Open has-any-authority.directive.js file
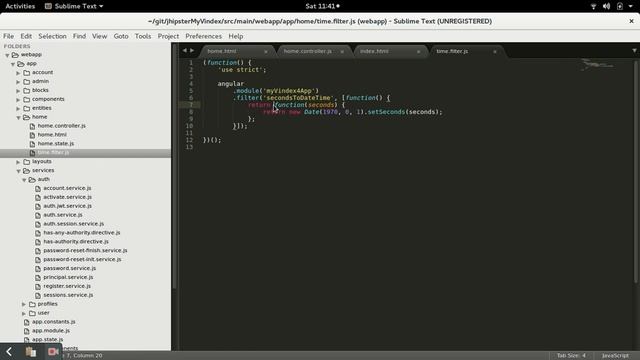This screenshot has height=360, width=640. (x=82, y=233)
